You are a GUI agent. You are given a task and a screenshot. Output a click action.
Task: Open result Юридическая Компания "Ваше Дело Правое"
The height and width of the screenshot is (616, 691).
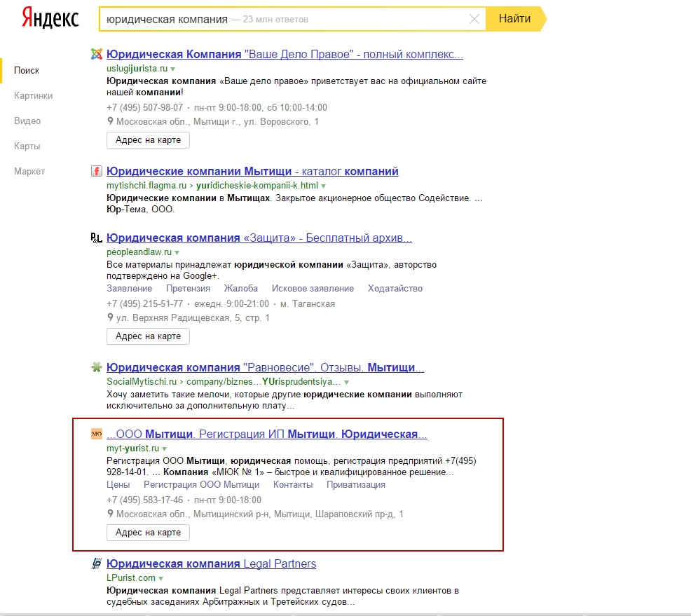click(285, 54)
